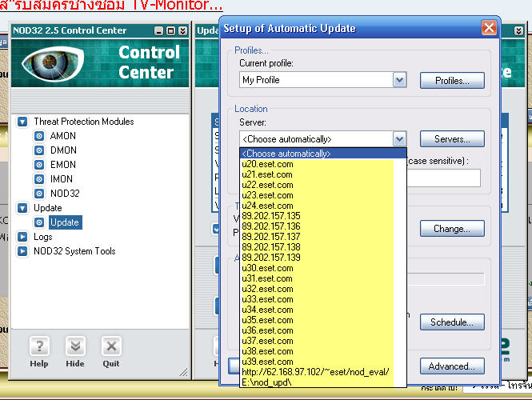Select DMON in the module tree
This screenshot has height=400, width=532.
click(x=63, y=150)
